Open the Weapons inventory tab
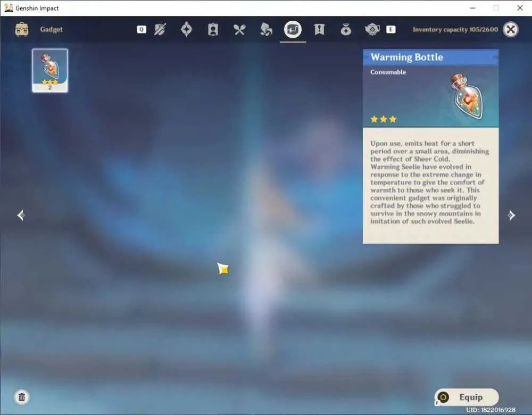Screen dimensions: 532x415 pos(160,29)
